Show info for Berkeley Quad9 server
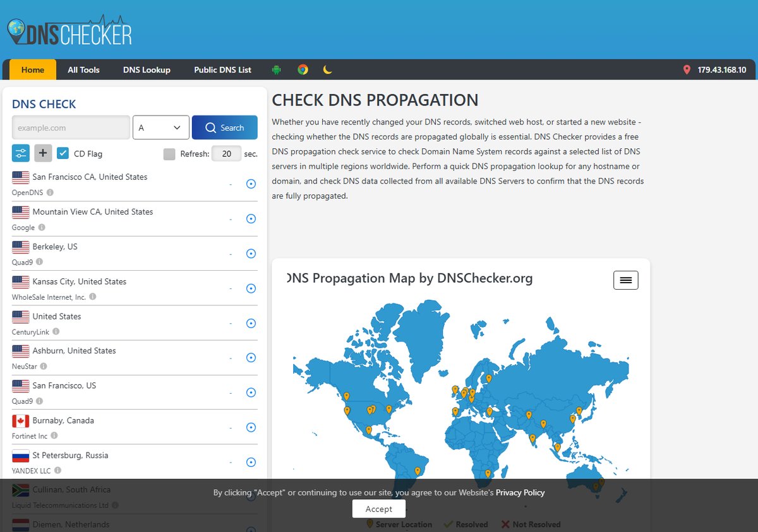The height and width of the screenshot is (532, 758). [x=39, y=262]
